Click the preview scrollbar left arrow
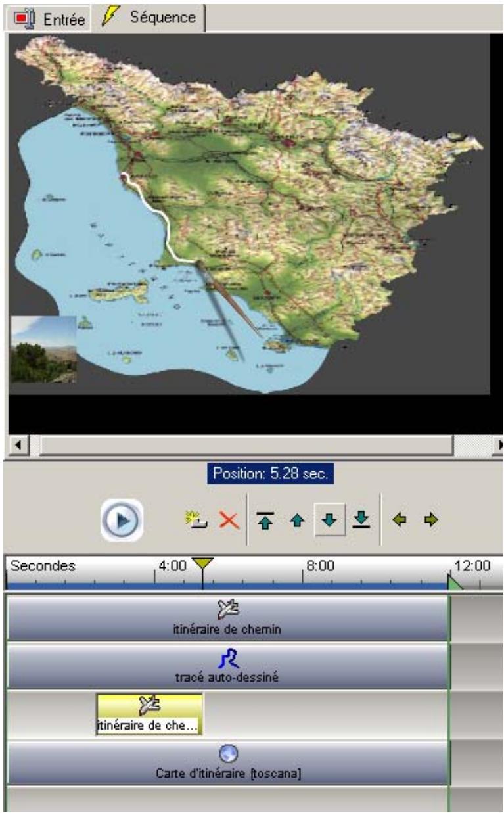This screenshot has height=813, width=504. coord(19,445)
